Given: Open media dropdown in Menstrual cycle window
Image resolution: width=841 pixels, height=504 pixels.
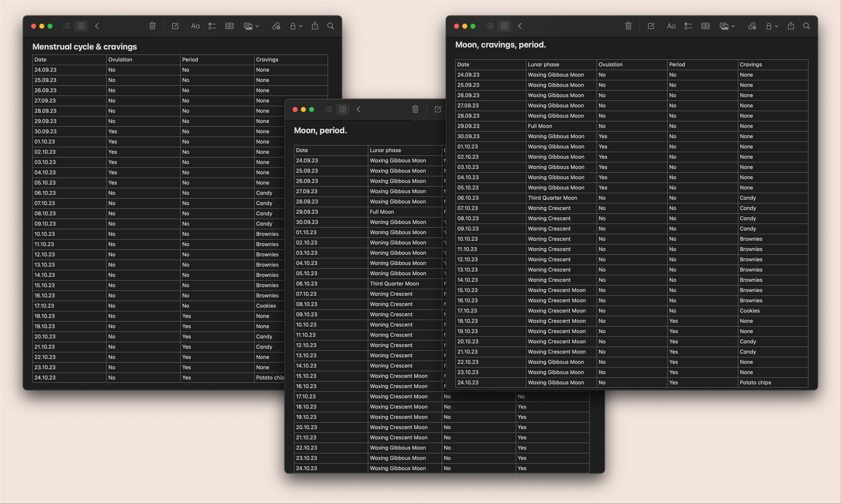Looking at the screenshot, I should point(251,26).
